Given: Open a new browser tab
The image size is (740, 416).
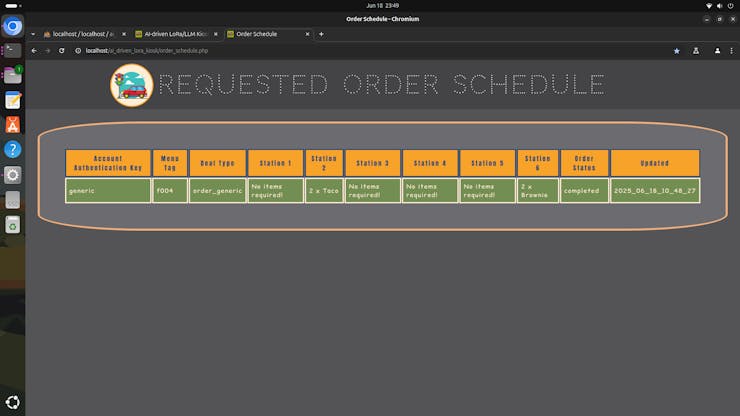Looking at the screenshot, I should (x=321, y=34).
